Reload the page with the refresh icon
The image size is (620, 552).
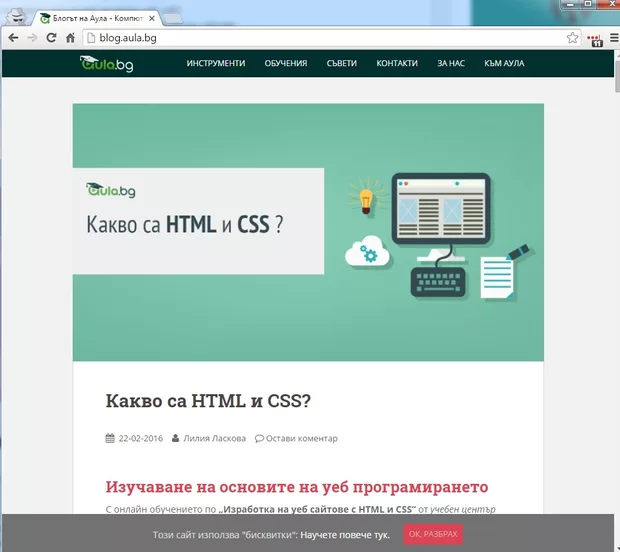point(51,38)
